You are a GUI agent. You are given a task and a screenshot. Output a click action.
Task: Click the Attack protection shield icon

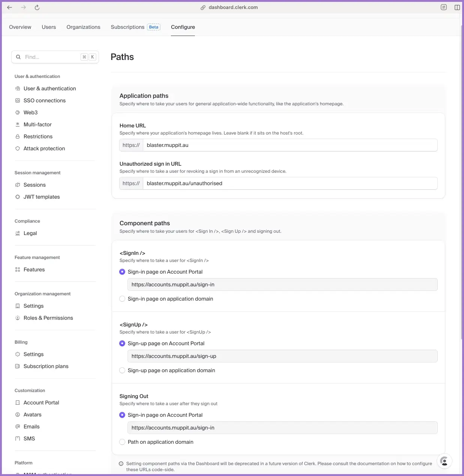tap(18, 148)
